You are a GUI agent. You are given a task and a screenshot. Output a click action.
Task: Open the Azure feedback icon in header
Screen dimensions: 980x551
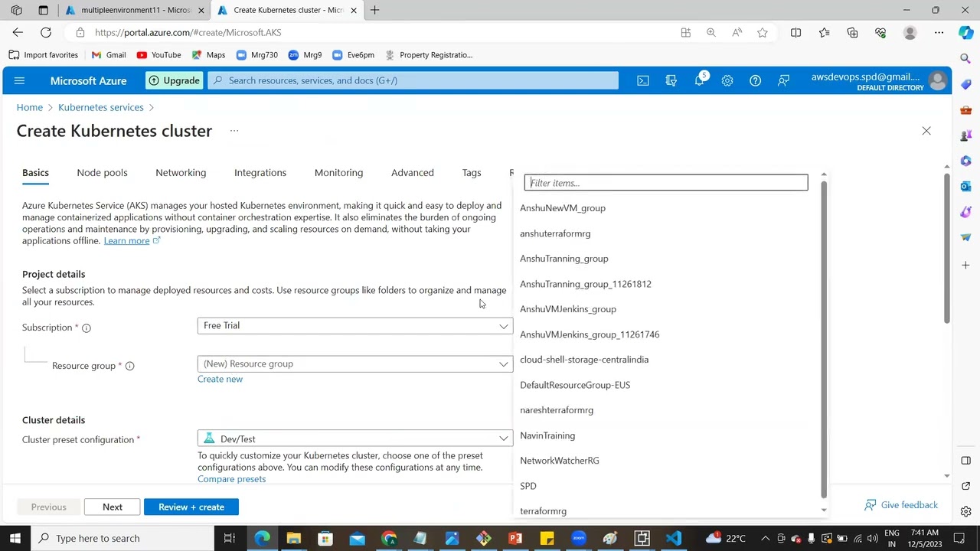click(783, 80)
